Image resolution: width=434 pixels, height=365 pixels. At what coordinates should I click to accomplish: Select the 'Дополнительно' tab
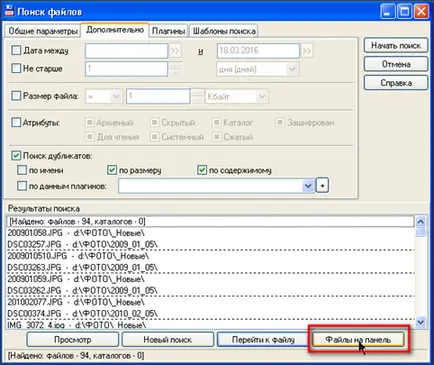click(115, 30)
